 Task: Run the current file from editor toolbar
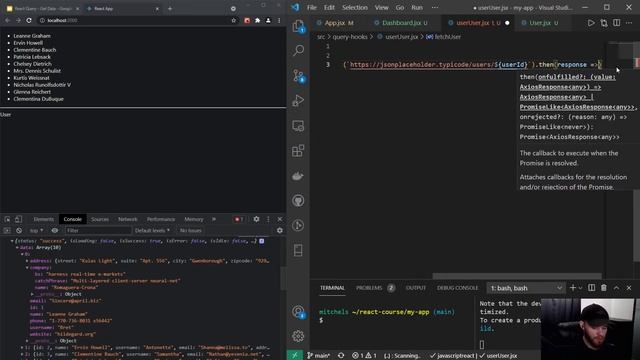click(x=591, y=23)
